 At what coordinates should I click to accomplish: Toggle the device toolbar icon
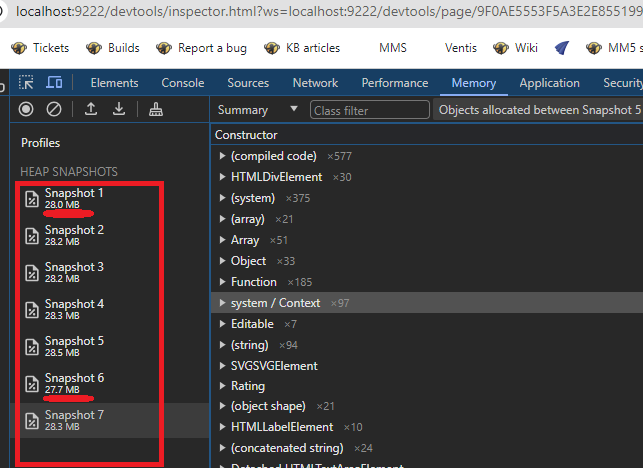(x=54, y=83)
